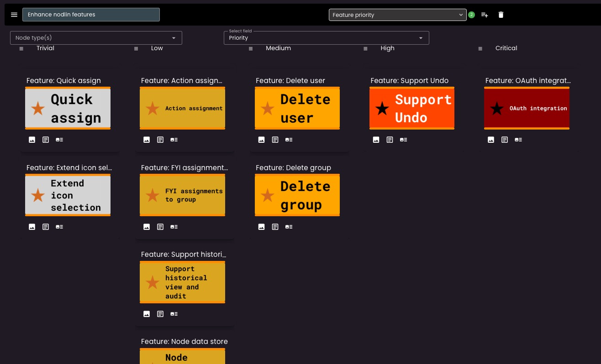Click details card icon under Support Undo

point(403,140)
